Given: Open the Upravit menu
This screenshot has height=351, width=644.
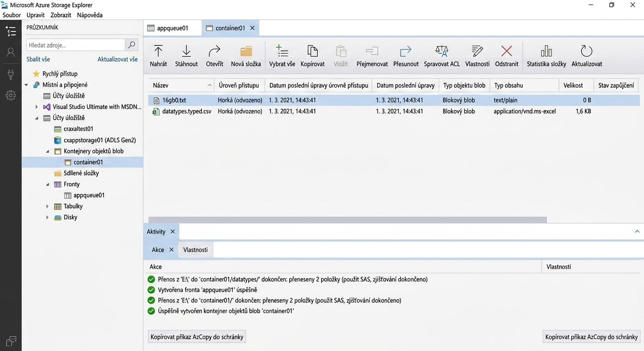Looking at the screenshot, I should point(36,15).
